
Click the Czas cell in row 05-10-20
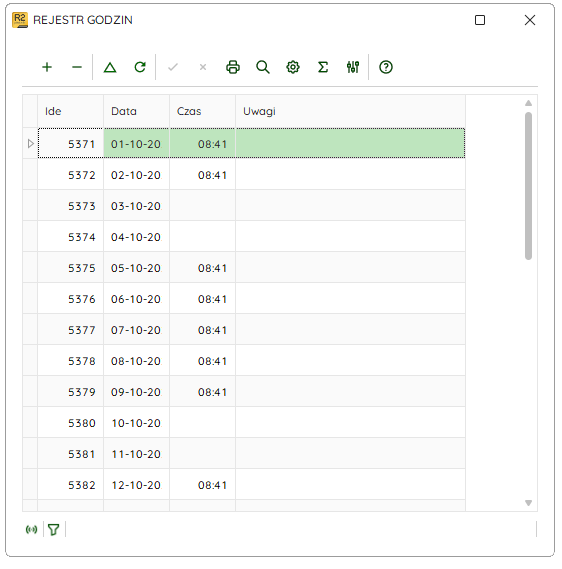pos(202,268)
